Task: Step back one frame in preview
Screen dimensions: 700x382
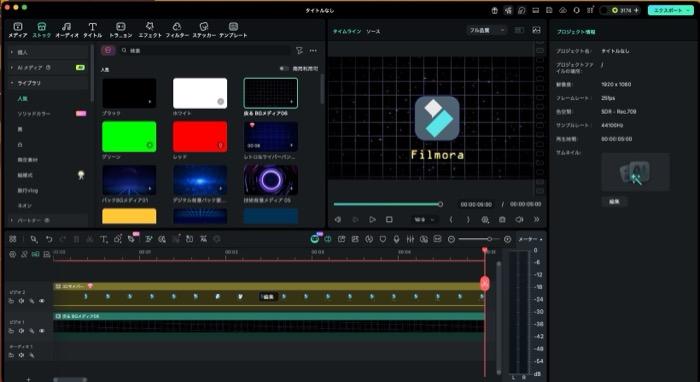Action: 338,220
